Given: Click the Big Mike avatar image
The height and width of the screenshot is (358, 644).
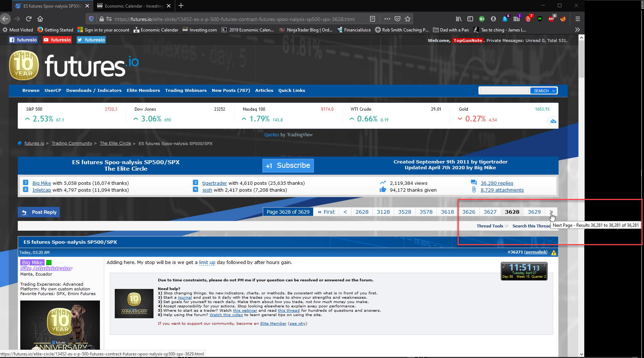Looking at the screenshot, I should [x=60, y=325].
